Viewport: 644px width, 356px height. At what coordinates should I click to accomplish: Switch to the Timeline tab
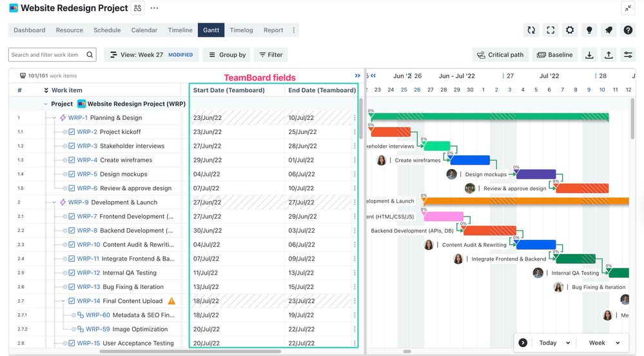coord(180,30)
